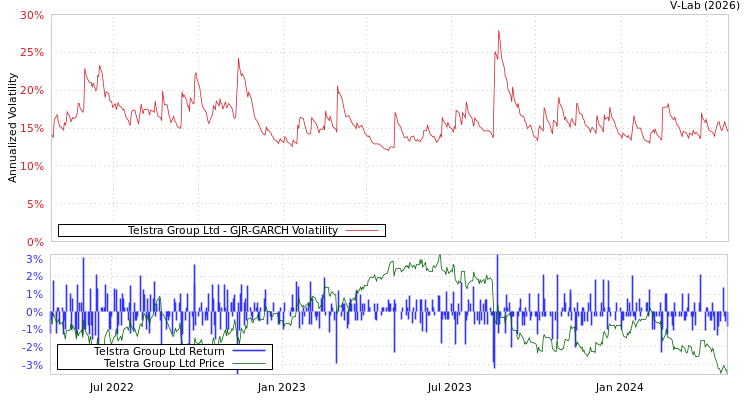This screenshot has width=750, height=400.
Task: Click the Telstra Group Ltd Return legend label
Action: [159, 351]
